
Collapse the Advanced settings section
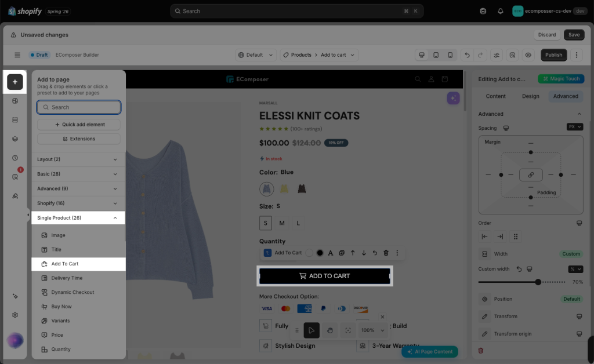coord(579,114)
